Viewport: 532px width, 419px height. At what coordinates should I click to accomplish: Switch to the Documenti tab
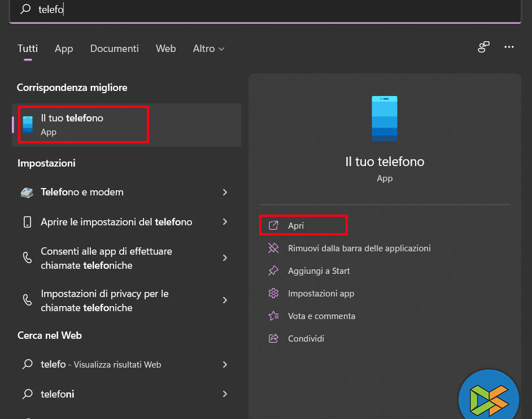(x=114, y=49)
